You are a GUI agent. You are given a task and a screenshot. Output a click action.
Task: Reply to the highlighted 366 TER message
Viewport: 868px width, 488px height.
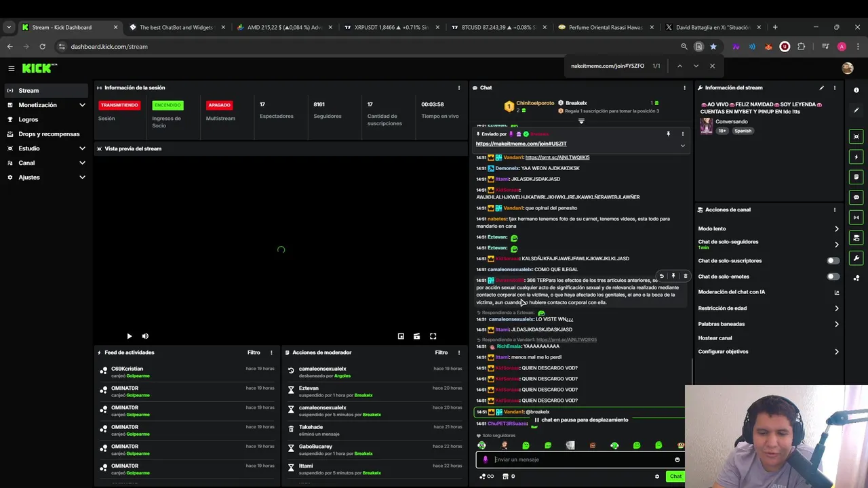point(662,276)
